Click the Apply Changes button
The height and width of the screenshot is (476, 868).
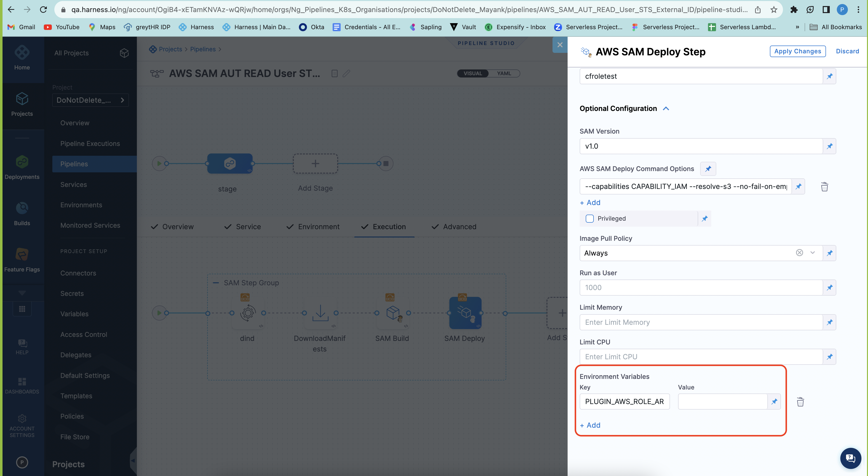pos(797,51)
